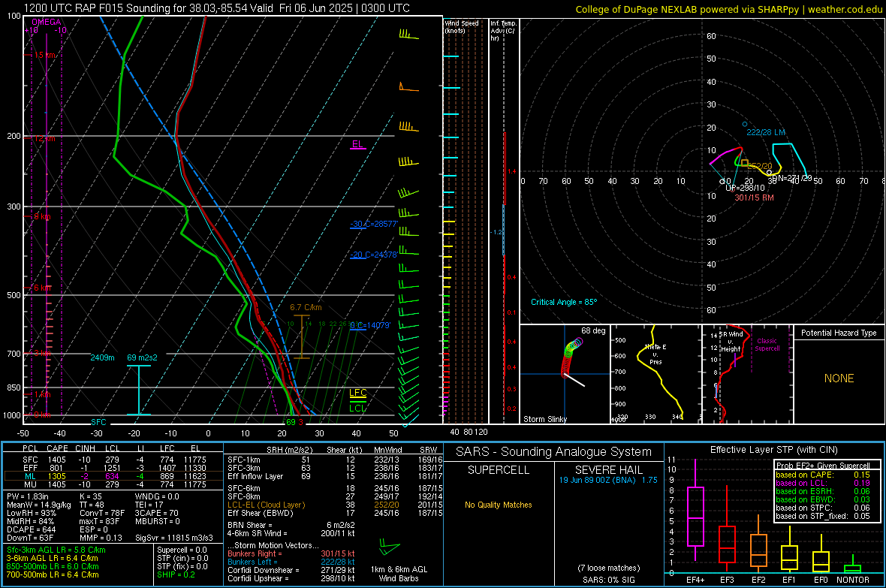Click the LCL-EL (Cloud Layer) row
This screenshot has width=886, height=588.
(x=336, y=505)
